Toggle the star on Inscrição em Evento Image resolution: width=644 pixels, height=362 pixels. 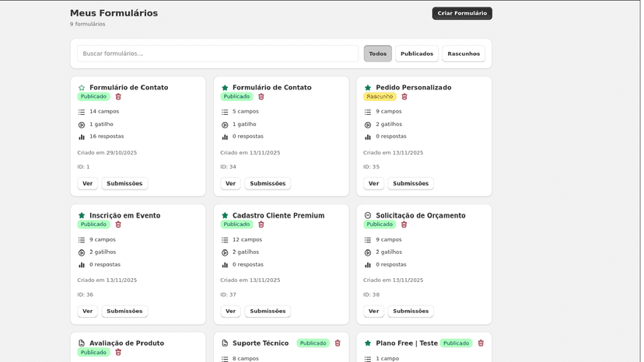coord(82,215)
